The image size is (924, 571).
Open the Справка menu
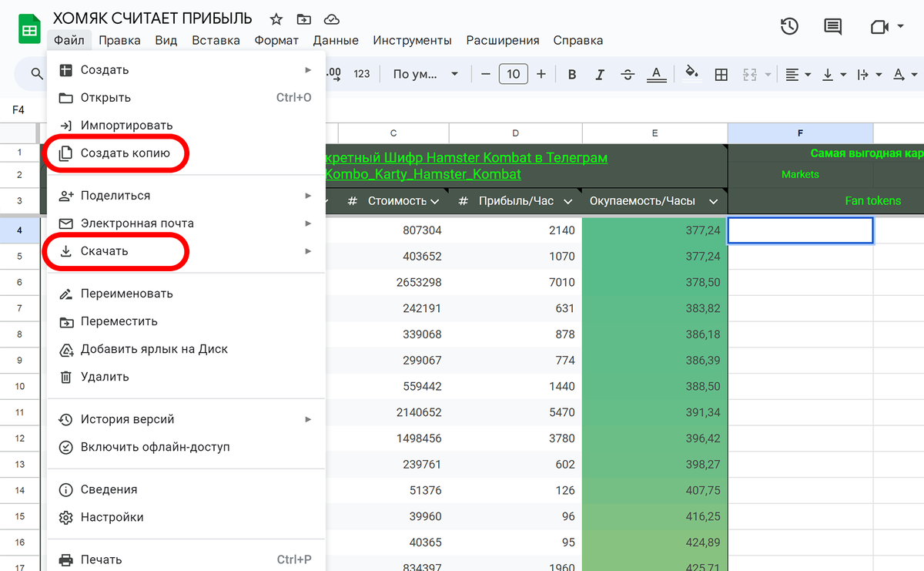[578, 40]
